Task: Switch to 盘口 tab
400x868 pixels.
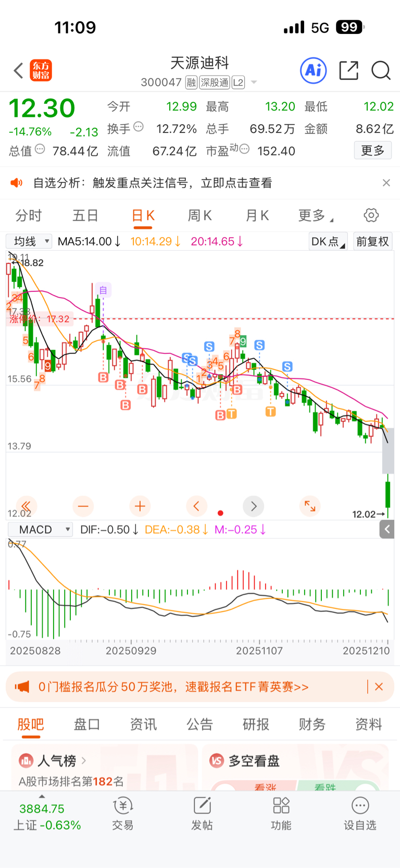Action: tap(87, 724)
